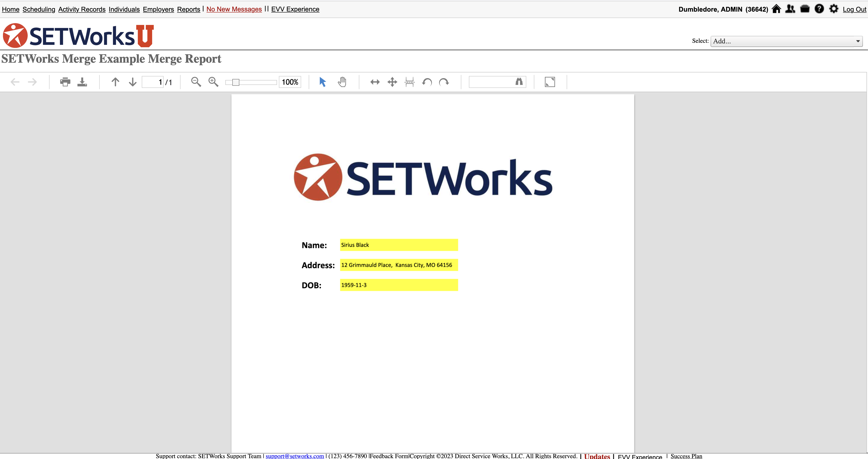This screenshot has width=868, height=459.
Task: Open the settings gear icon
Action: [834, 9]
